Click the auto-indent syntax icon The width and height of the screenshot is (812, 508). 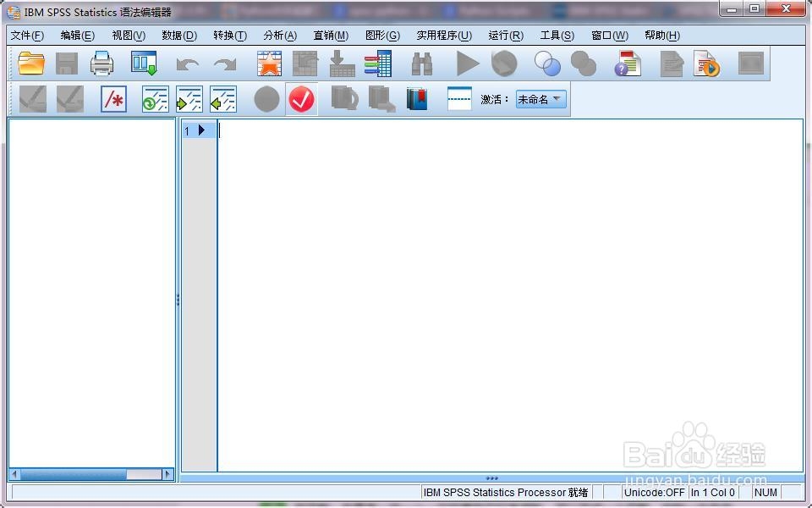click(x=155, y=99)
